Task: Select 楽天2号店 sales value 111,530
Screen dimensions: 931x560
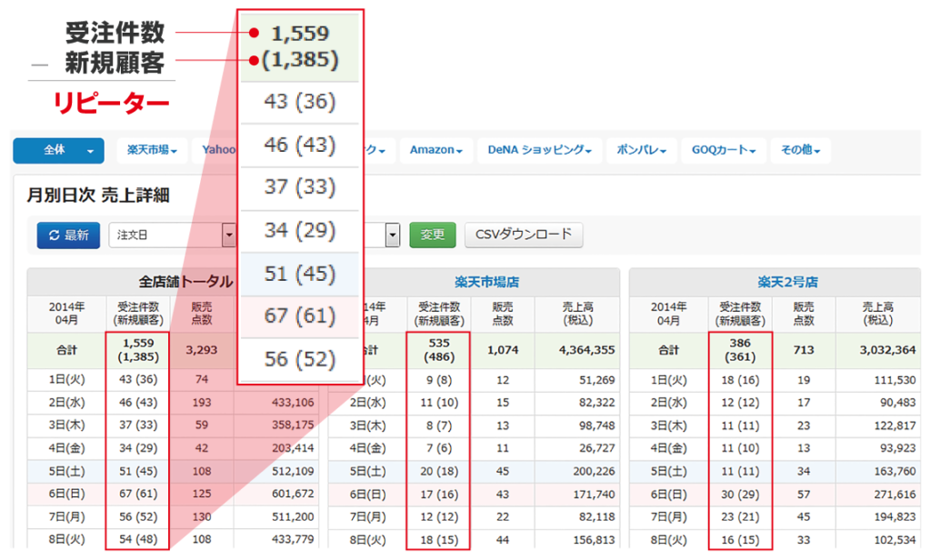Action: pos(895,380)
